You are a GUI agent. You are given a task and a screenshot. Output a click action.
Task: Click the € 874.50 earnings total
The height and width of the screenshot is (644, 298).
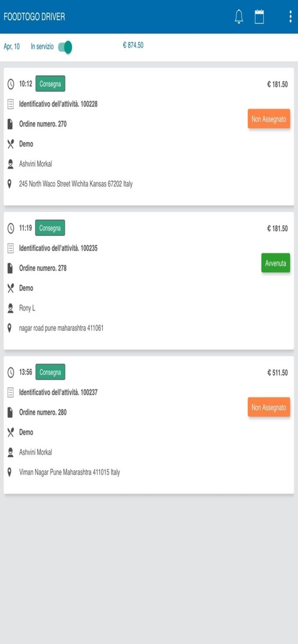click(x=133, y=45)
